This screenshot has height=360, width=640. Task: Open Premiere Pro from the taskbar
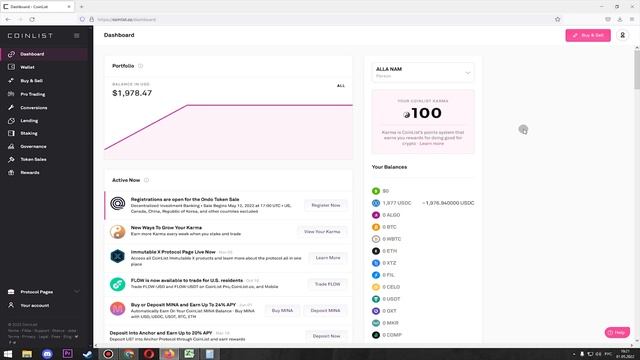(67, 354)
